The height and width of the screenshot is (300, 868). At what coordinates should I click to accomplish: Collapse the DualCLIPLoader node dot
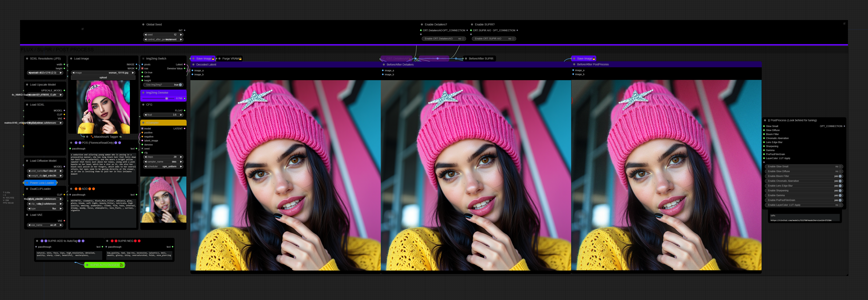(x=27, y=189)
